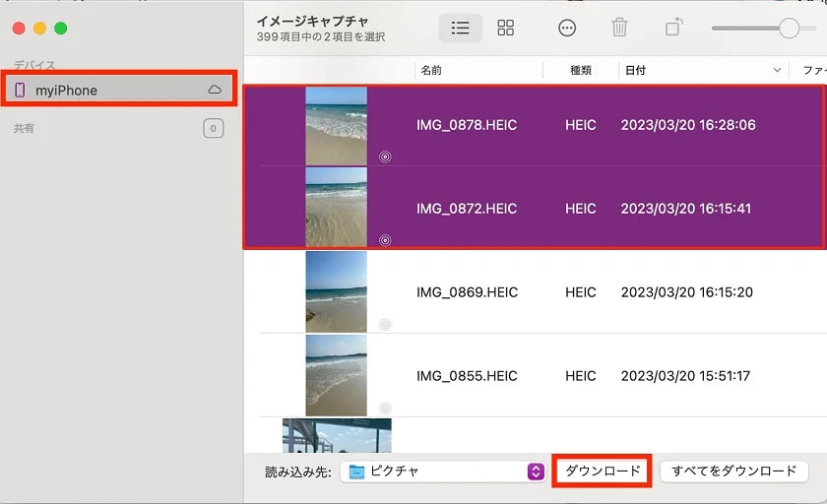827x504 pixels.
Task: Click file name IMG_0855.HEIC
Action: [467, 376]
